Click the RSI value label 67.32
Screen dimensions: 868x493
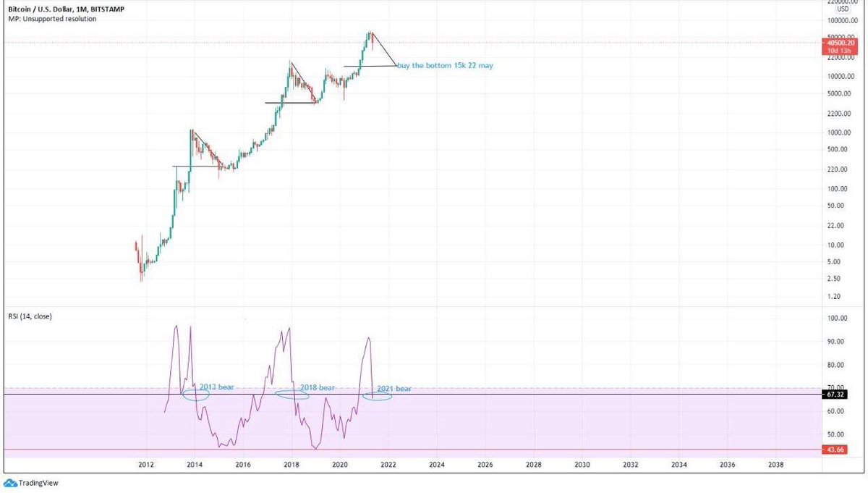(835, 395)
